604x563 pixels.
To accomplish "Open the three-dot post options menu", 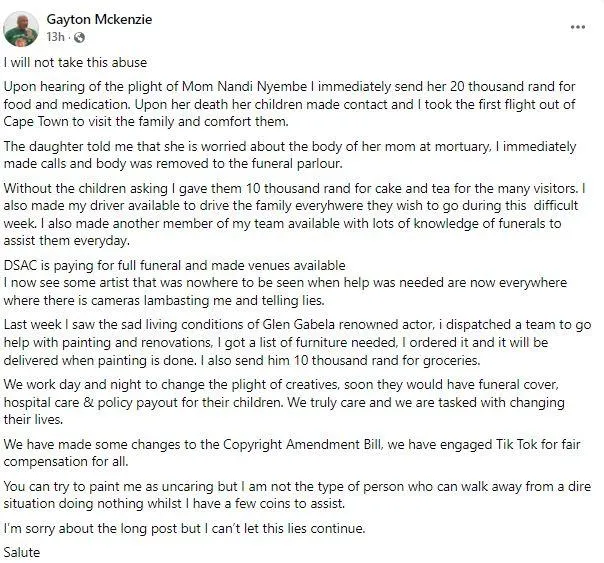I will (x=578, y=27).
